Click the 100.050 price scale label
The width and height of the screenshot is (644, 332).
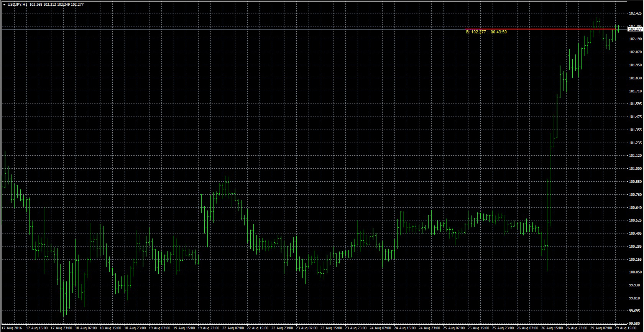(x=635, y=272)
